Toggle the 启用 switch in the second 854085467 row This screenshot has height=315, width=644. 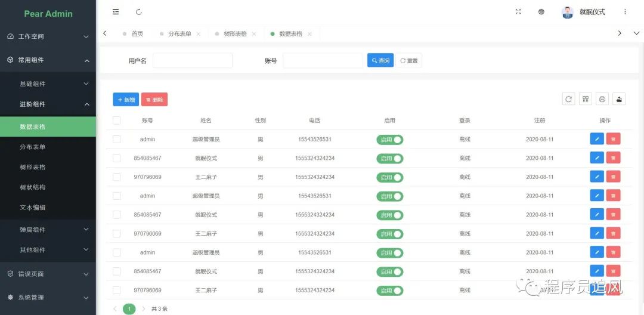390,215
